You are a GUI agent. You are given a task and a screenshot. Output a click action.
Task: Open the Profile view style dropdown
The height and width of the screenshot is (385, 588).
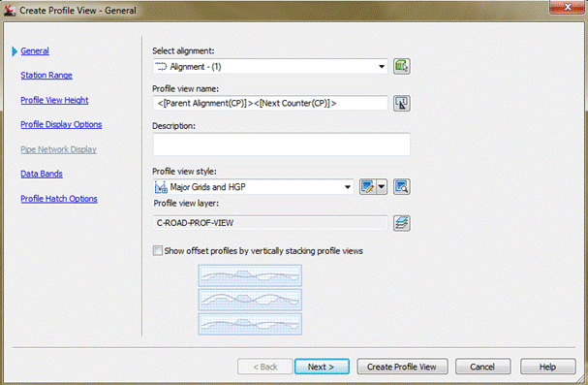click(x=348, y=187)
